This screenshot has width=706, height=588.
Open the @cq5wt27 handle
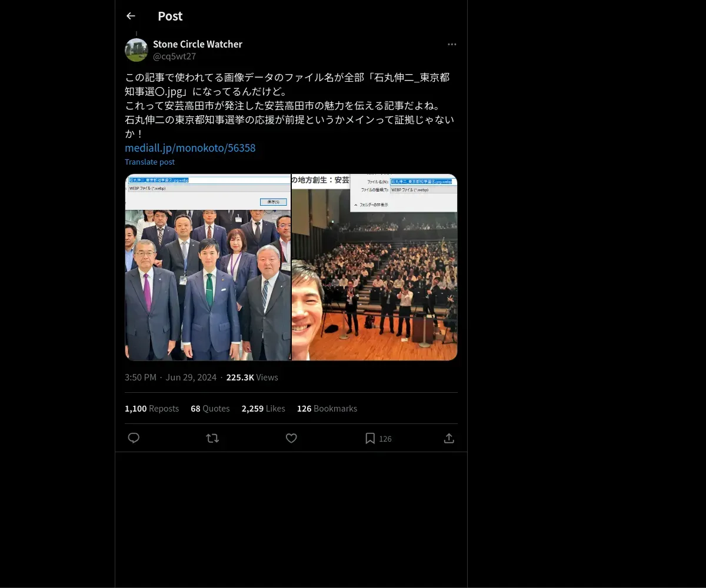(174, 56)
